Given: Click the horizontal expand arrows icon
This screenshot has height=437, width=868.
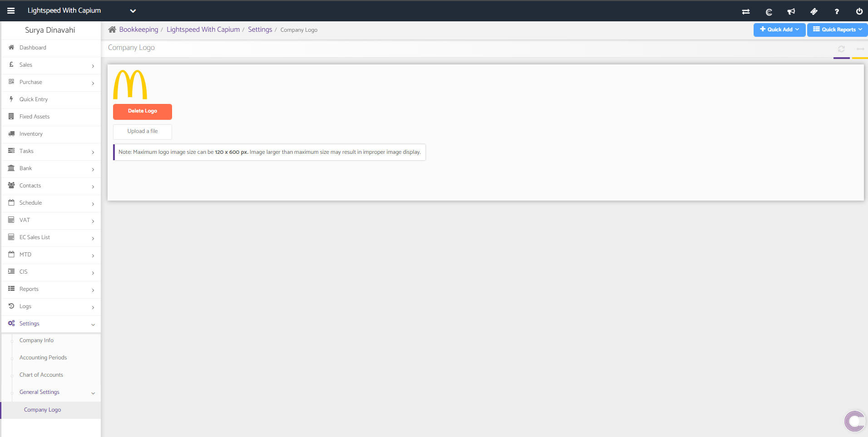Looking at the screenshot, I should pos(860,49).
